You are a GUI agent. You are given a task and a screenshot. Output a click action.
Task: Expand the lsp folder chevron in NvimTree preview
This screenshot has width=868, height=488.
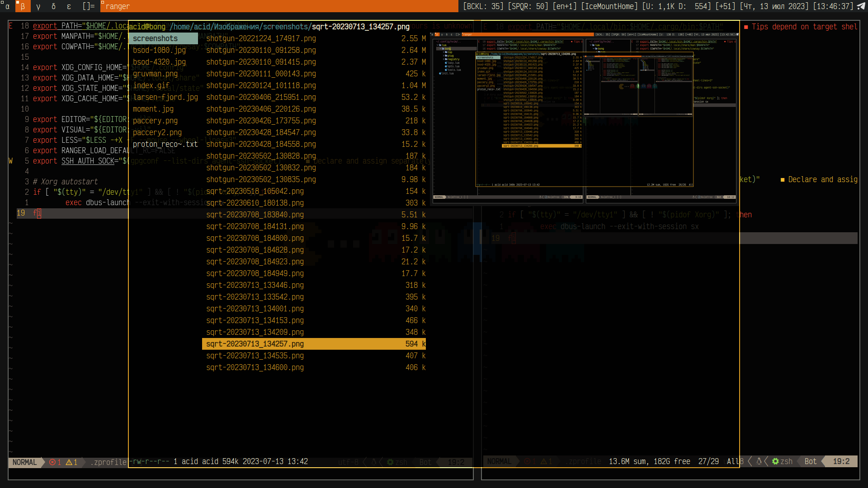[443, 52]
